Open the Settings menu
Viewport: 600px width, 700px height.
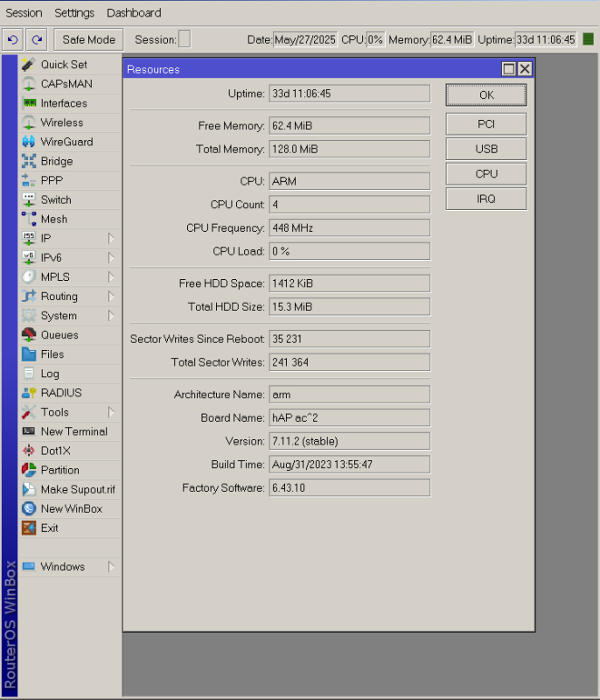point(74,13)
